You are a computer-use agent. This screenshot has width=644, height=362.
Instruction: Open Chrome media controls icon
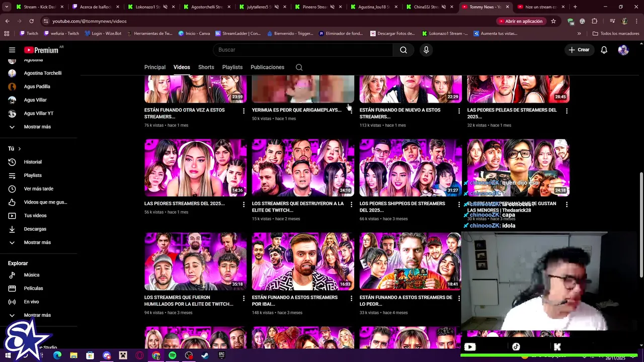point(612,21)
